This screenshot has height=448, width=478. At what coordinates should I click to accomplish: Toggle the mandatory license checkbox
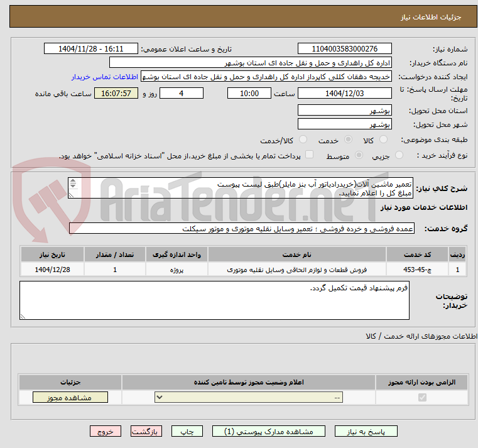point(422,397)
